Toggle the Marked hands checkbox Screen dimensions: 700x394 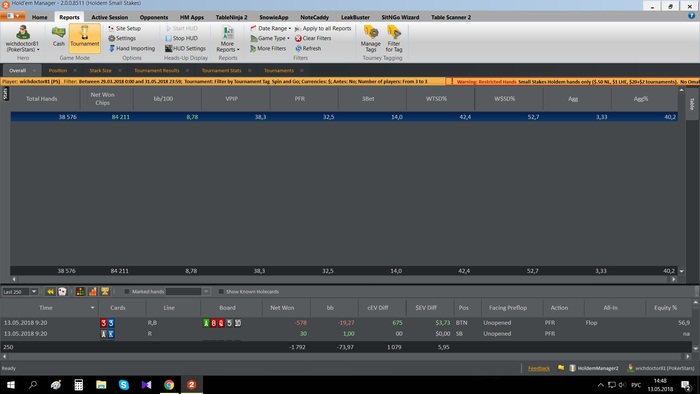127,291
